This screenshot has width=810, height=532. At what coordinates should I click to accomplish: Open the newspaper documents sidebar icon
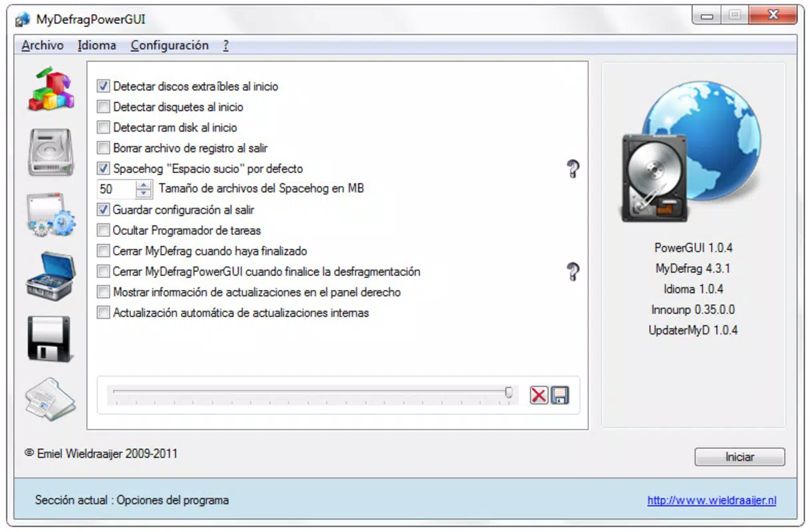(51, 400)
